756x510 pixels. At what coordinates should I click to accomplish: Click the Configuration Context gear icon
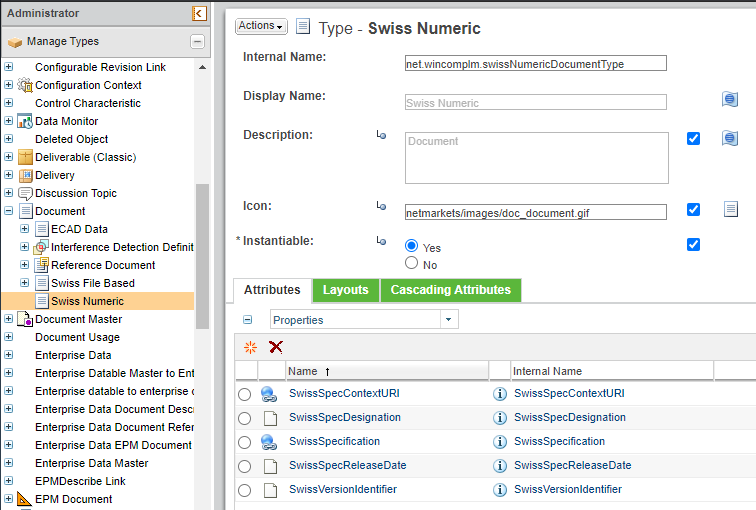tap(25, 85)
